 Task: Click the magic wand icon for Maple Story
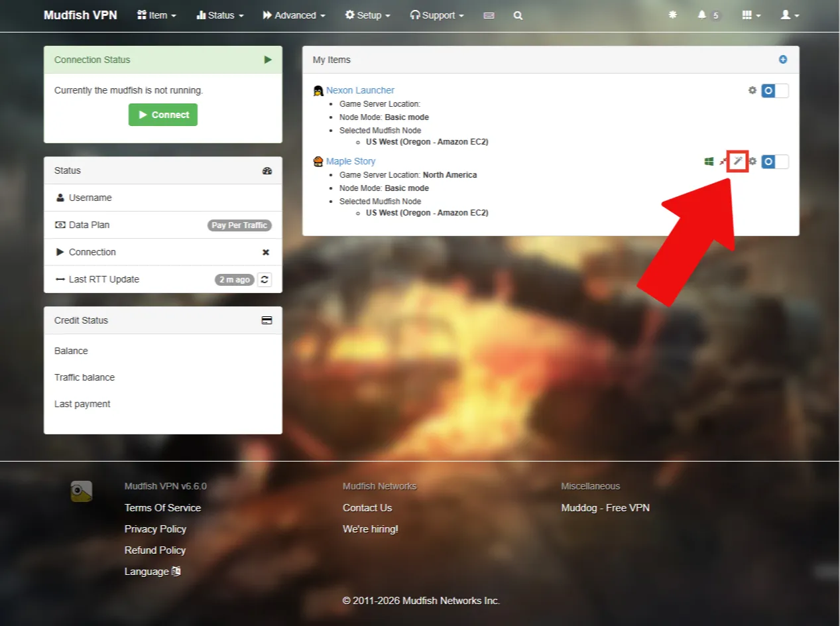pos(738,161)
